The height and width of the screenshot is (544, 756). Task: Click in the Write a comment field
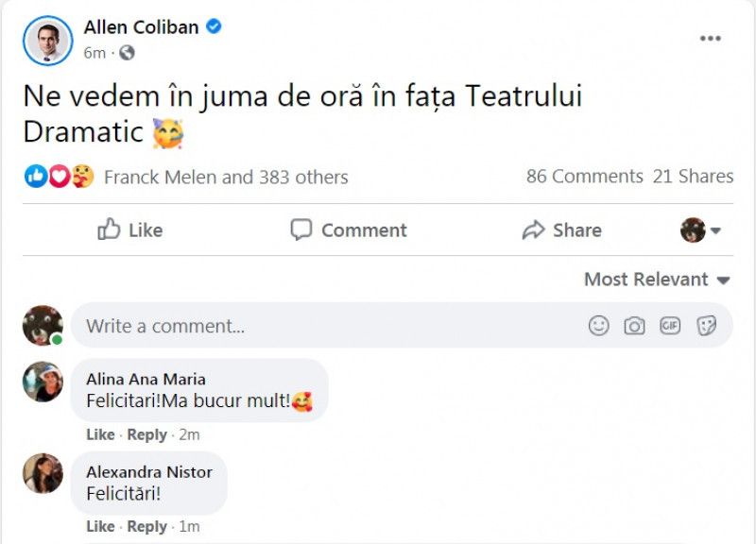[x=321, y=326]
